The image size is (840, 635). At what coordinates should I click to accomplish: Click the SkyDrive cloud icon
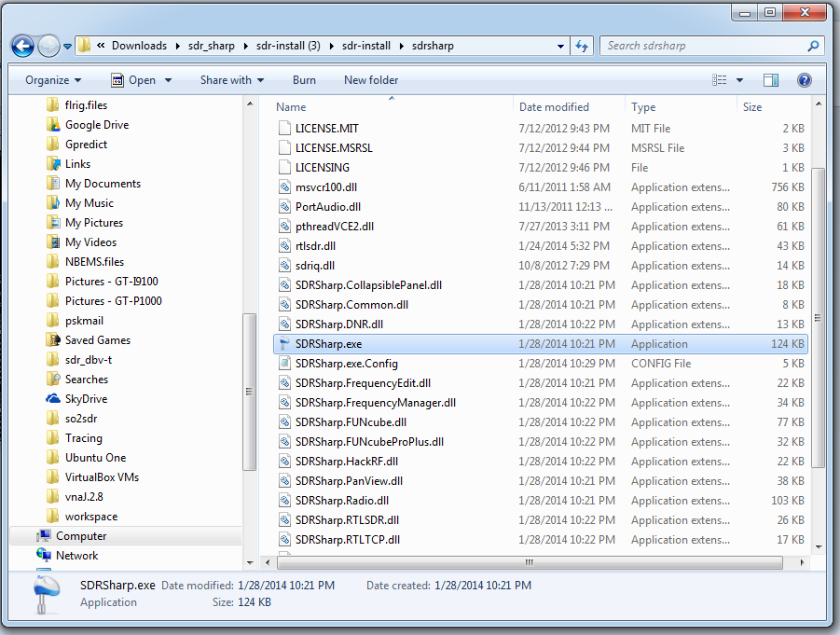(x=53, y=399)
